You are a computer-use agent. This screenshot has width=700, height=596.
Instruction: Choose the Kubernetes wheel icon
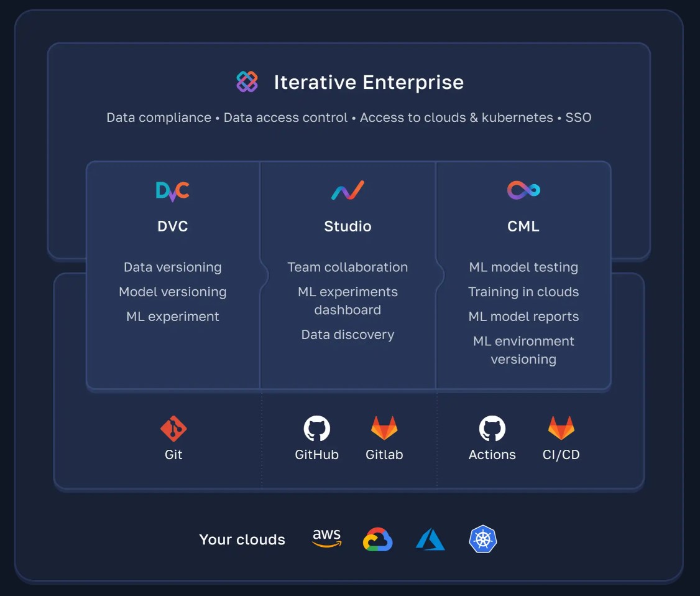pos(483,539)
